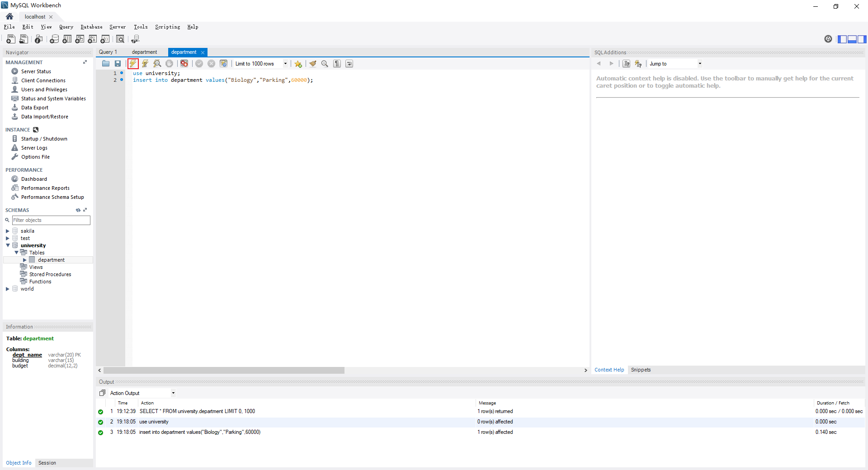Toggle autocommit mode
Image resolution: width=868 pixels, height=470 pixels.
223,64
